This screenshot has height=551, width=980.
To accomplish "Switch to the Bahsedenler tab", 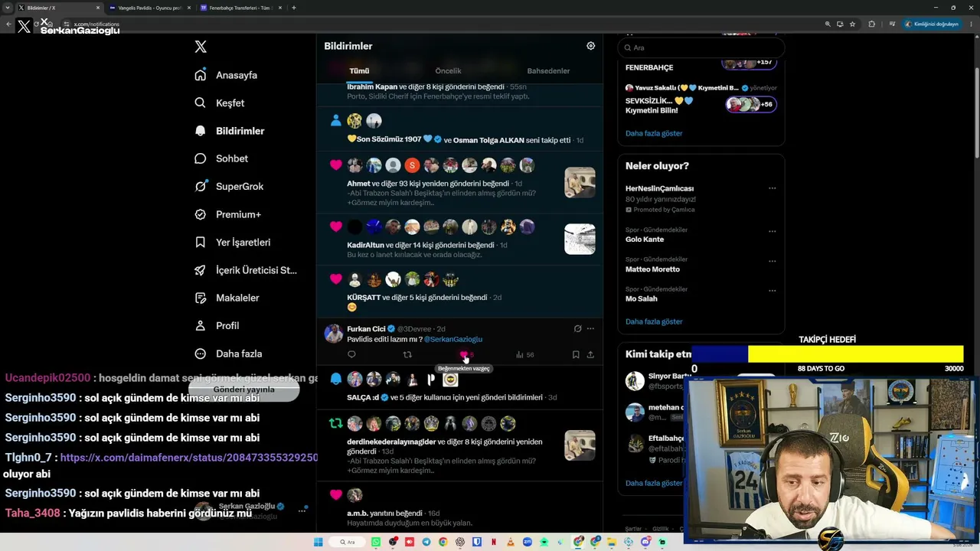I will pyautogui.click(x=548, y=70).
